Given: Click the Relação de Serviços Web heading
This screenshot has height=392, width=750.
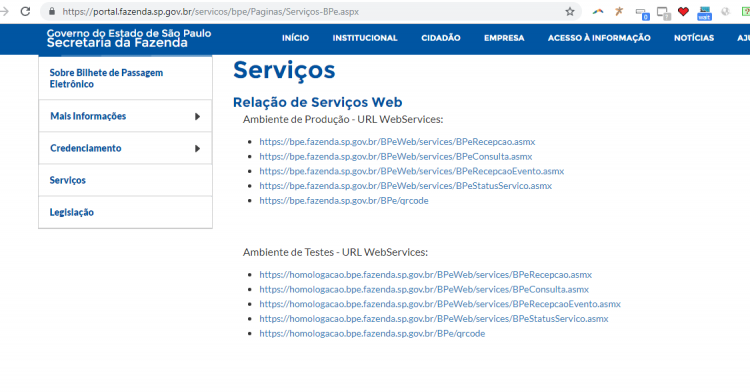Looking at the screenshot, I should point(318,102).
